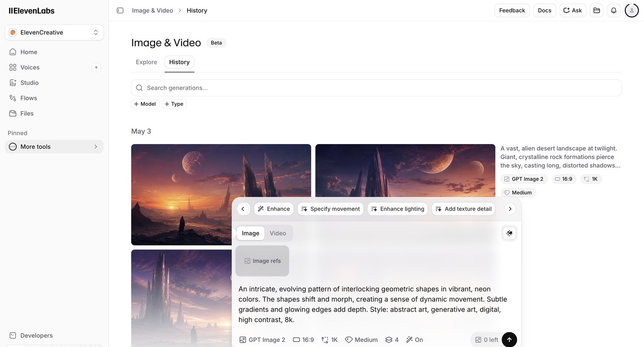Click the ElevenLabs logo
Viewport: 644px width, 347px height.
tap(32, 11)
